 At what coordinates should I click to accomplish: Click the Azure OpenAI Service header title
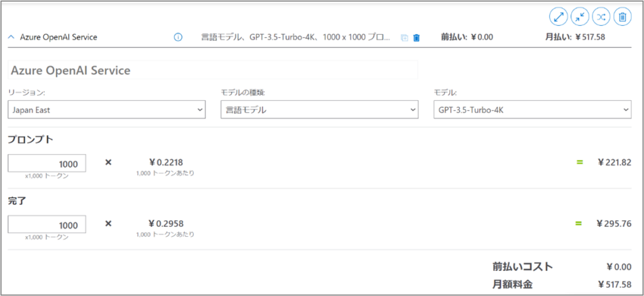click(x=58, y=37)
